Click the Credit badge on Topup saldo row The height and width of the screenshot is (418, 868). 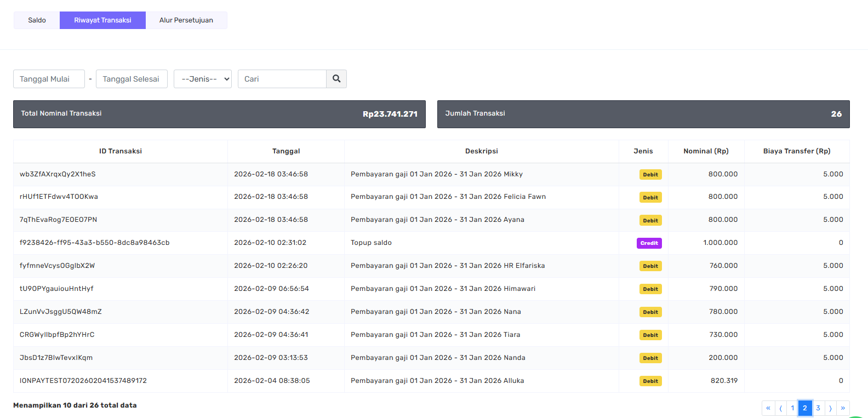649,243
